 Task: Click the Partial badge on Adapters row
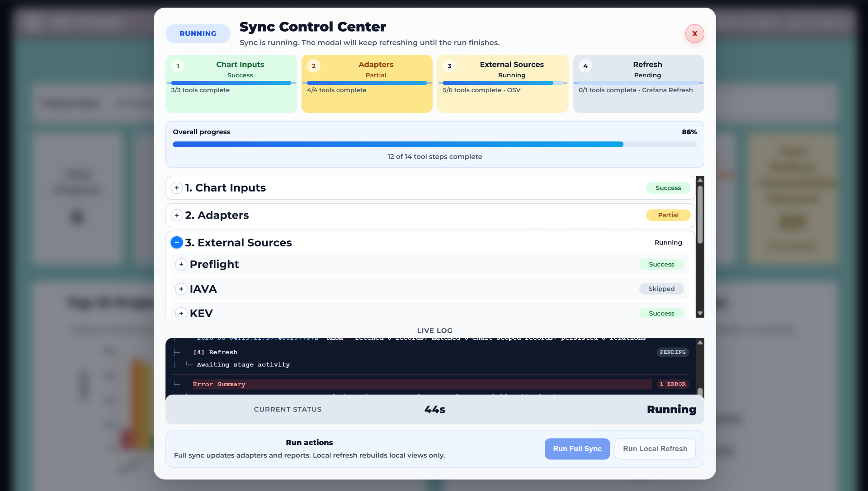(x=668, y=215)
